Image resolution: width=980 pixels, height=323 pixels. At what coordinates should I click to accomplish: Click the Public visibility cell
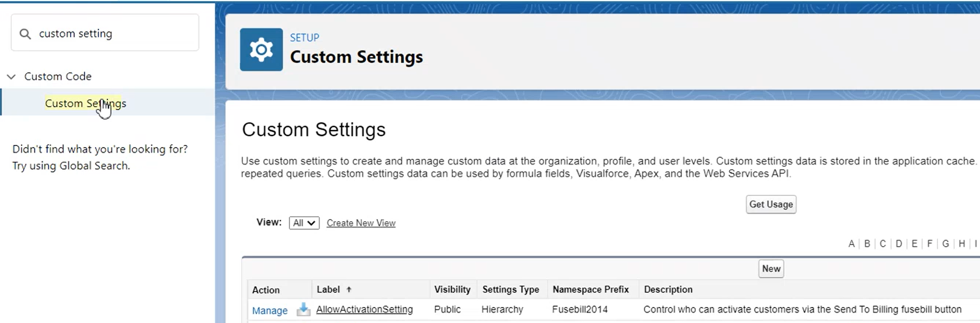point(447,309)
